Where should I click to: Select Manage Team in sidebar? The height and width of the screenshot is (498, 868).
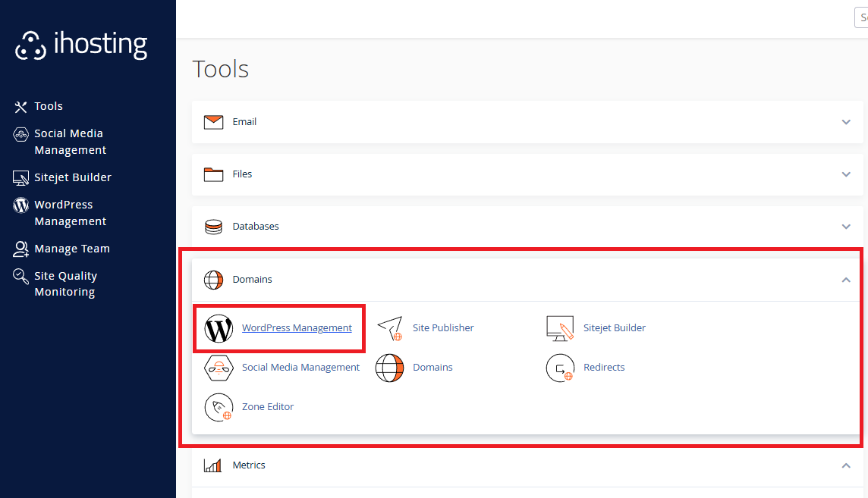click(72, 249)
